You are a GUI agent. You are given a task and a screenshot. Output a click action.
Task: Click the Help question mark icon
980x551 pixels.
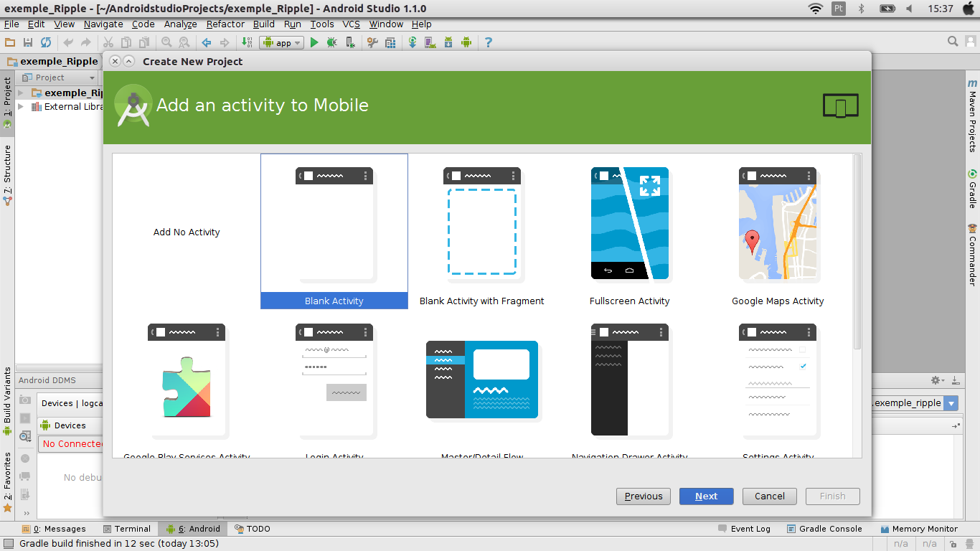click(x=489, y=42)
